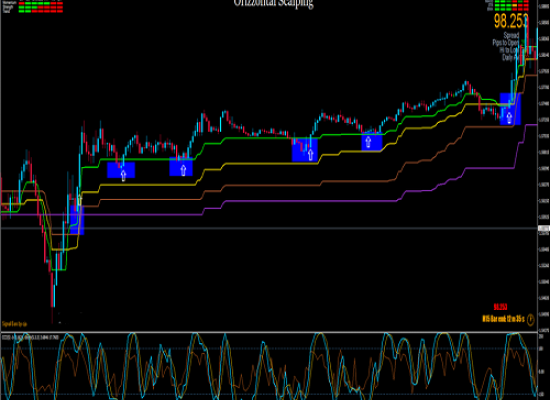This screenshot has height=400, width=550.
Task: Click the up arrow in the leftmost signal box on the green line
Action: pyautogui.click(x=123, y=174)
